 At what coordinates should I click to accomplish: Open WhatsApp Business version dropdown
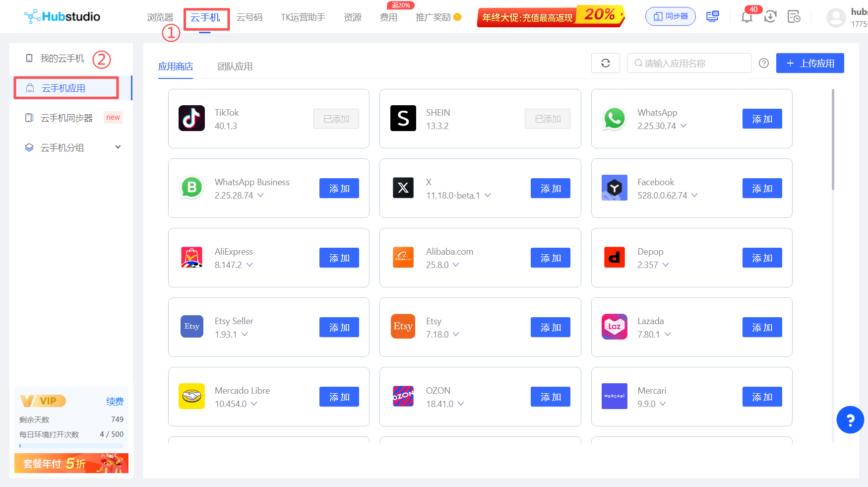point(260,195)
